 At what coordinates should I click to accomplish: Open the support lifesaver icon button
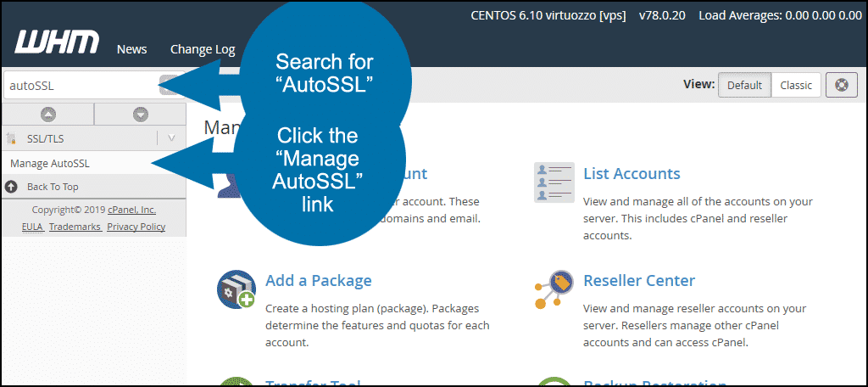coord(842,86)
